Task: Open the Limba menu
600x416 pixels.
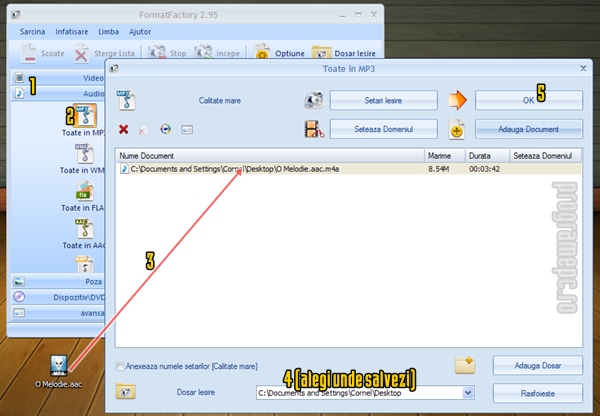Action: 108,32
